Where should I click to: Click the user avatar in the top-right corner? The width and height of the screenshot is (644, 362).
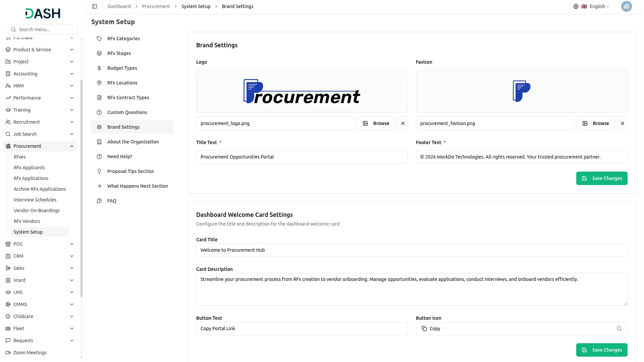tap(627, 6)
